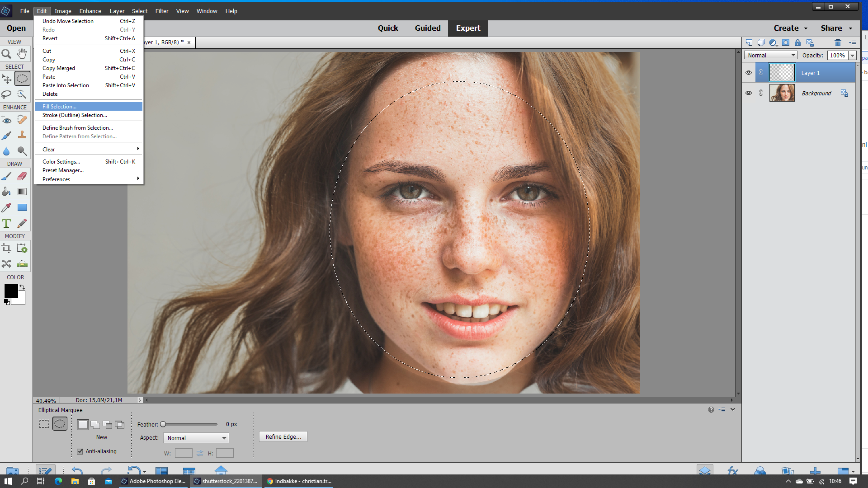The width and height of the screenshot is (868, 488).
Task: Click the Background layer thumbnail
Action: coord(782,93)
